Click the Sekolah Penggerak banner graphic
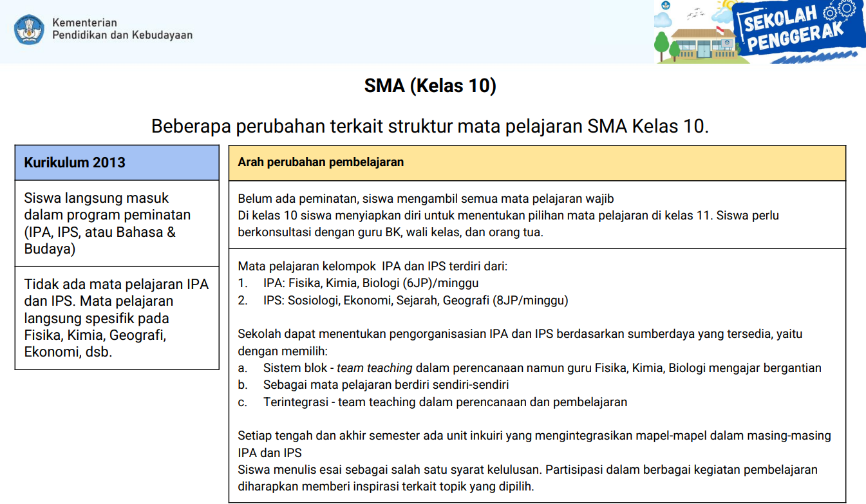 coord(760,32)
